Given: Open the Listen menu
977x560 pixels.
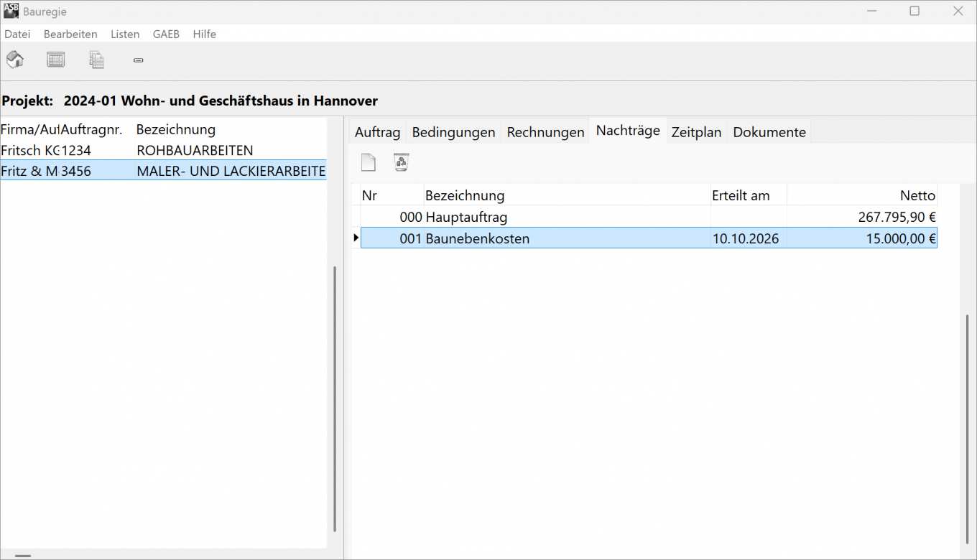Looking at the screenshot, I should 125,34.
